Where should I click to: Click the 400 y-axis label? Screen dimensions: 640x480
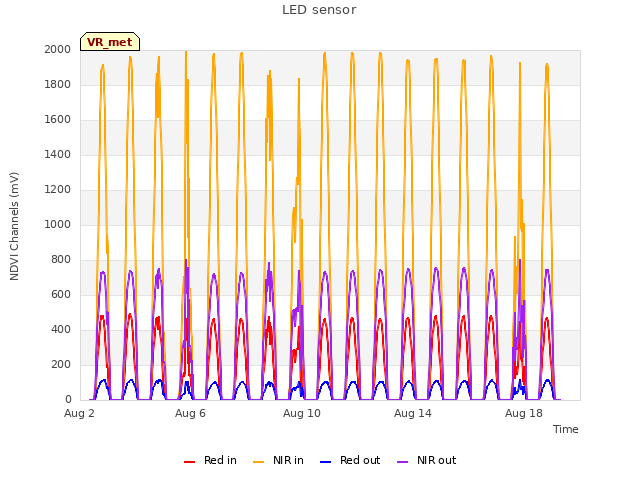point(61,329)
